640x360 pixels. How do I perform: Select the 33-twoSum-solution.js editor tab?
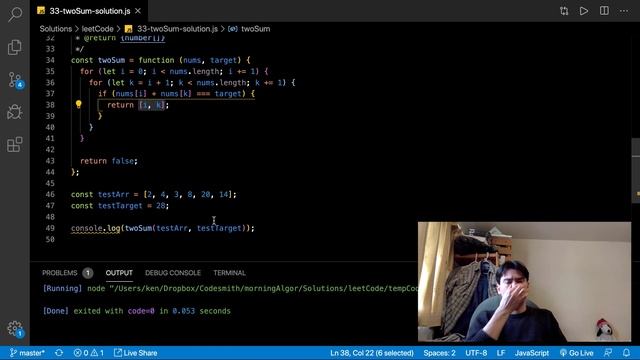[x=89, y=11]
